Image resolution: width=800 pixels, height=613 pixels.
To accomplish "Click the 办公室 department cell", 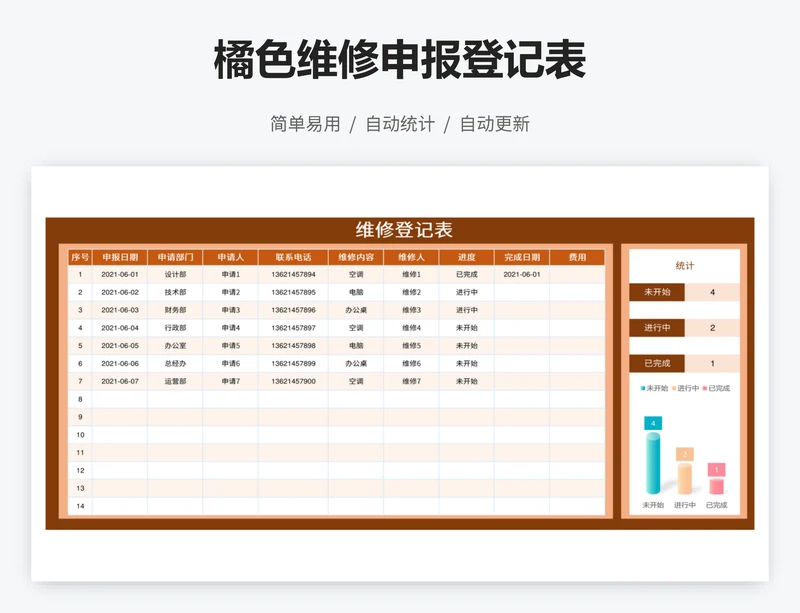I will coord(175,346).
